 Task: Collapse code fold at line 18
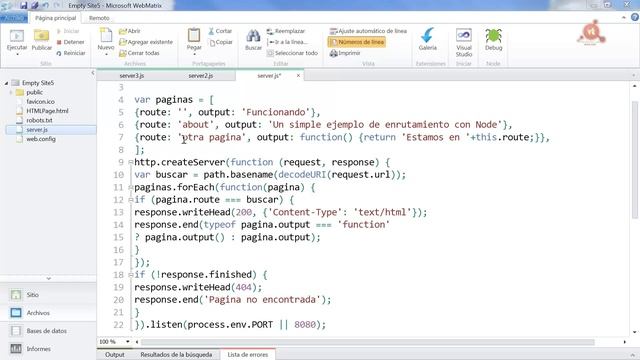[131, 275]
